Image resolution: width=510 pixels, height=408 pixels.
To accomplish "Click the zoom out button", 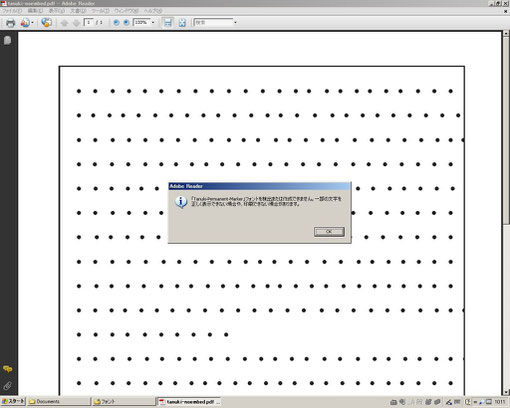I will click(116, 23).
